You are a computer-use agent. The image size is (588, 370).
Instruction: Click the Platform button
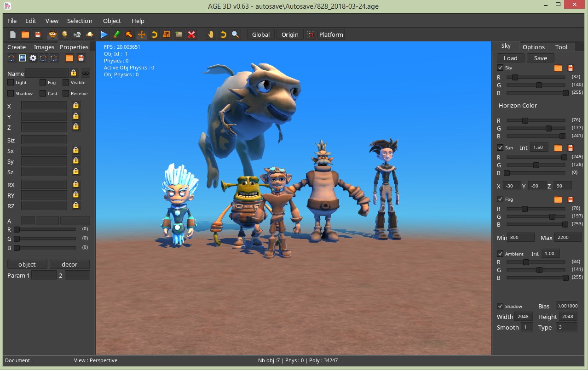tap(331, 34)
